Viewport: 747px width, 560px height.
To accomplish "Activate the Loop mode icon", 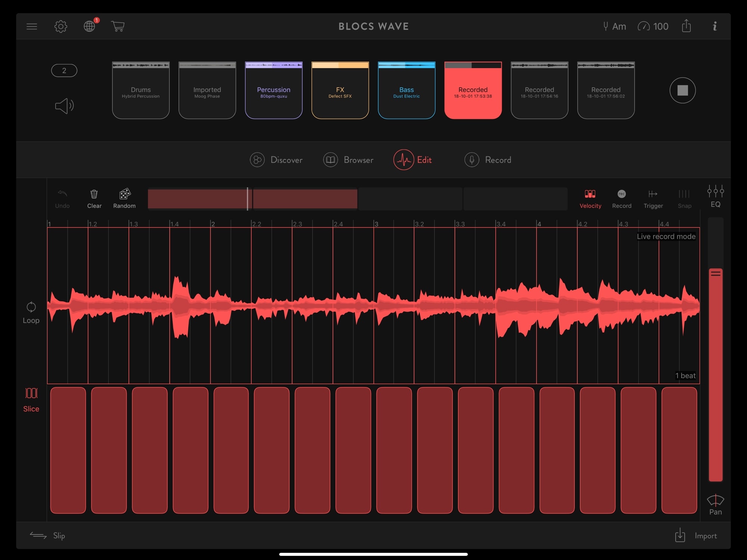I will (31, 307).
